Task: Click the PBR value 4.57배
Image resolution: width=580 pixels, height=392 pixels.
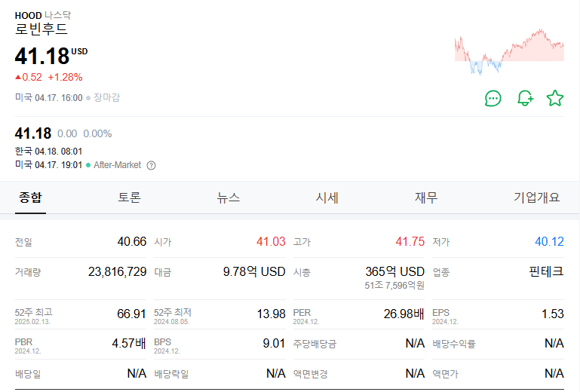Action: tap(129, 343)
